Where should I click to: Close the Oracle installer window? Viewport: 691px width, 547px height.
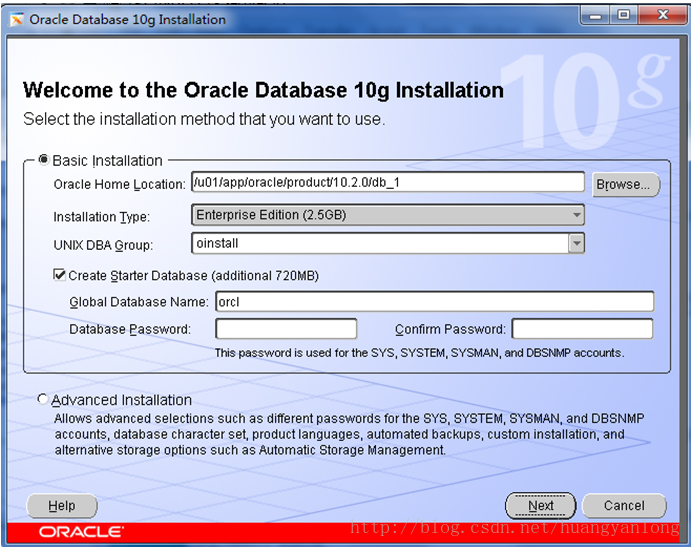[663, 15]
